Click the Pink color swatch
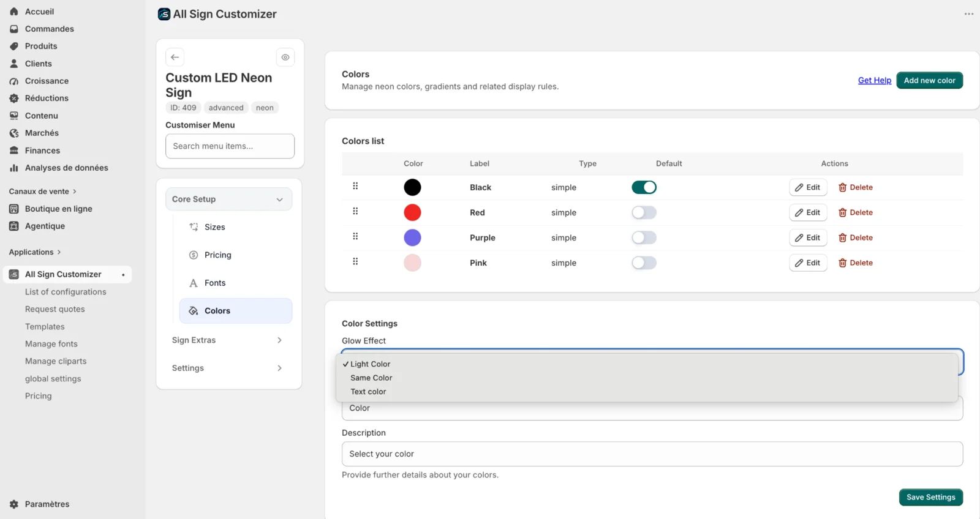 click(x=412, y=263)
